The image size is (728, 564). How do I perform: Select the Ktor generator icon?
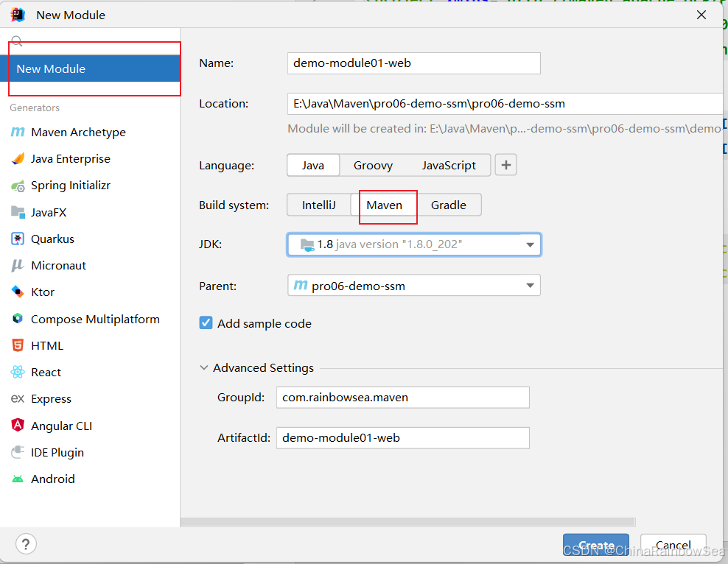(18, 292)
